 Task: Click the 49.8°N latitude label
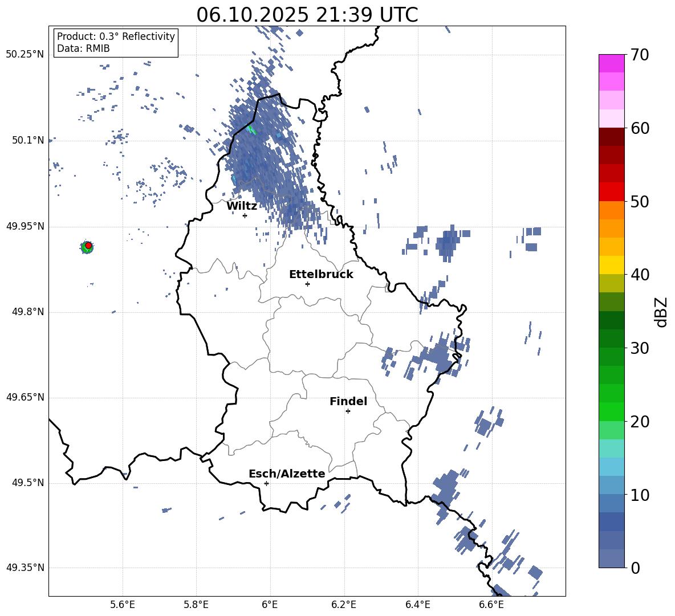(28, 312)
